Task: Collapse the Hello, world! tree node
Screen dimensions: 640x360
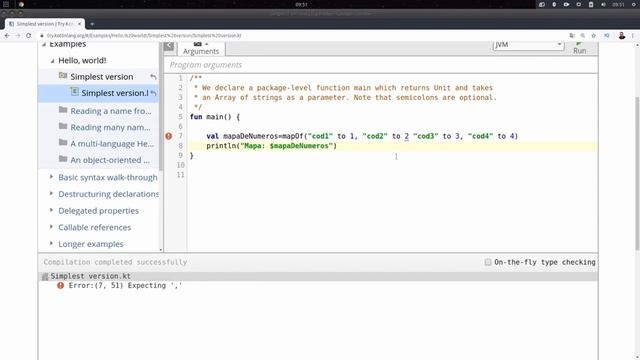Action: coord(52,60)
